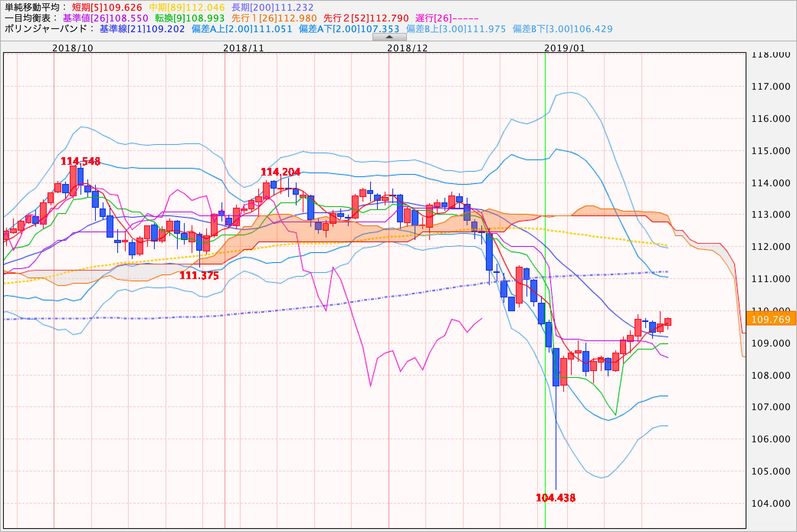The height and width of the screenshot is (532, 797).
Task: Click the mid-term [89] moving average value 112.046
Action: [x=187, y=7]
